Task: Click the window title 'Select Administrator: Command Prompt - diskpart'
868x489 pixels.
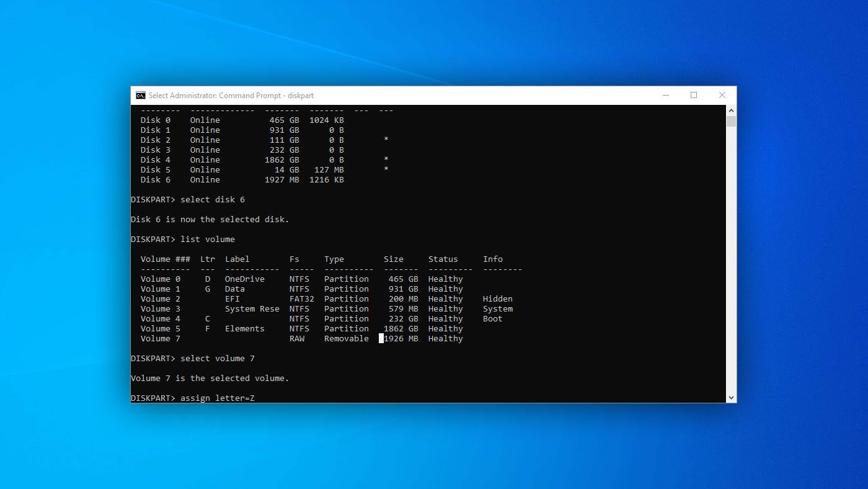Action: pos(231,96)
